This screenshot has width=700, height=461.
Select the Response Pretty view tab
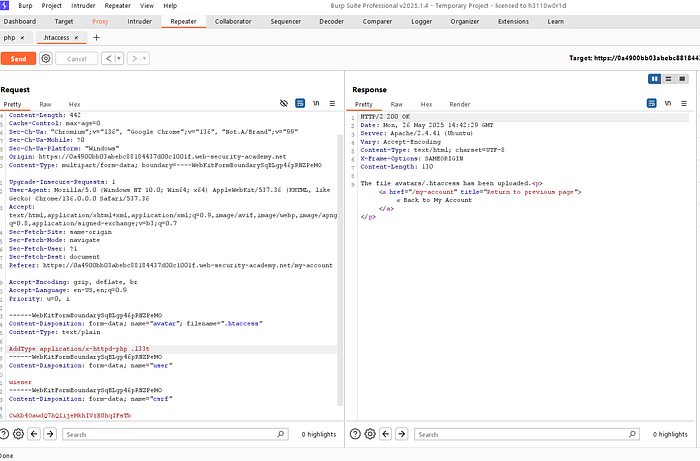tap(364, 104)
